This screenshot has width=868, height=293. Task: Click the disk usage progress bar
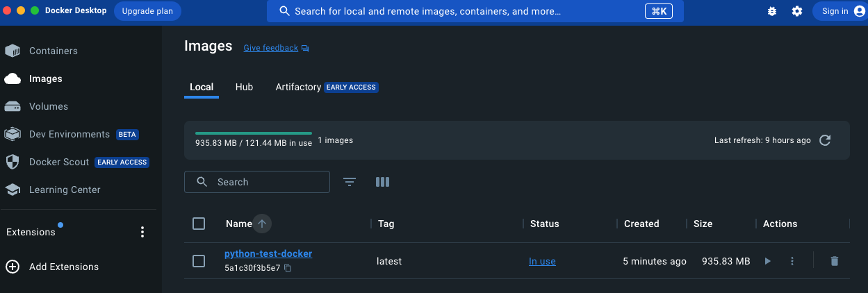[254, 133]
